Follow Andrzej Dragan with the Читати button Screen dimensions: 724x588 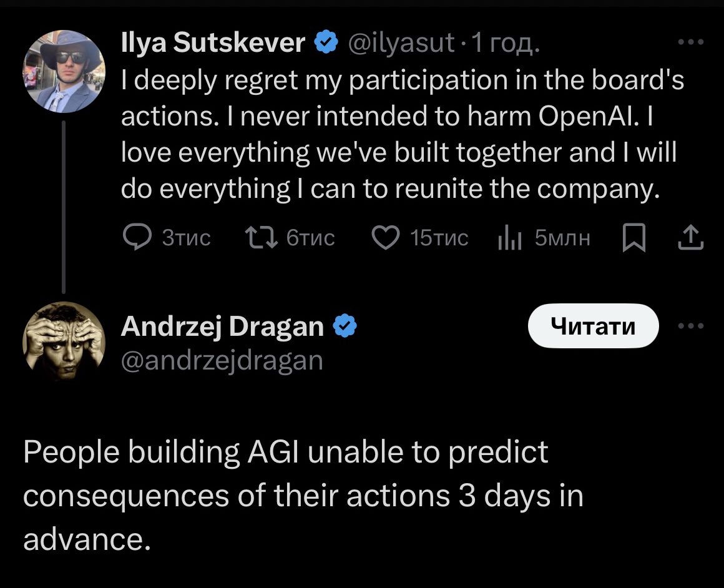coord(593,325)
